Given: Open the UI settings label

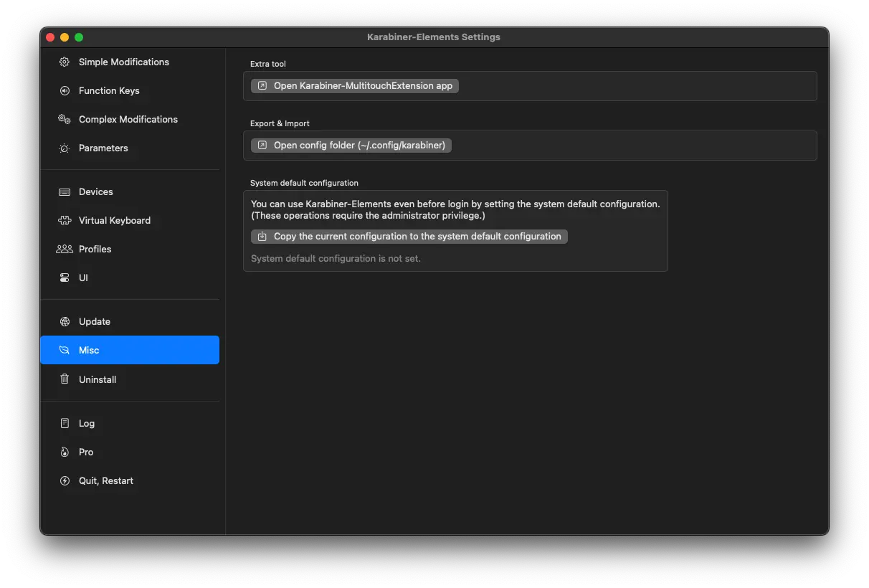Looking at the screenshot, I should (x=83, y=278).
